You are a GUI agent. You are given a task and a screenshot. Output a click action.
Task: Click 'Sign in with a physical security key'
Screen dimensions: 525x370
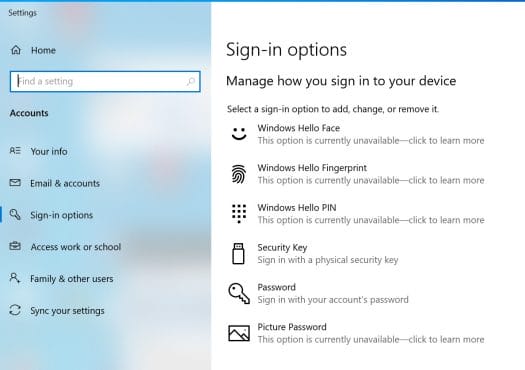click(x=328, y=260)
